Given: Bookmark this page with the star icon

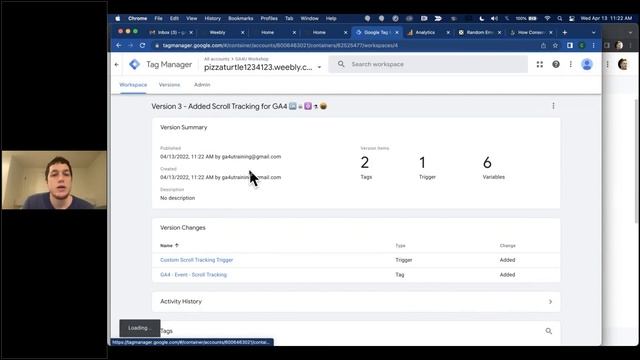Looking at the screenshot, I should [x=555, y=45].
